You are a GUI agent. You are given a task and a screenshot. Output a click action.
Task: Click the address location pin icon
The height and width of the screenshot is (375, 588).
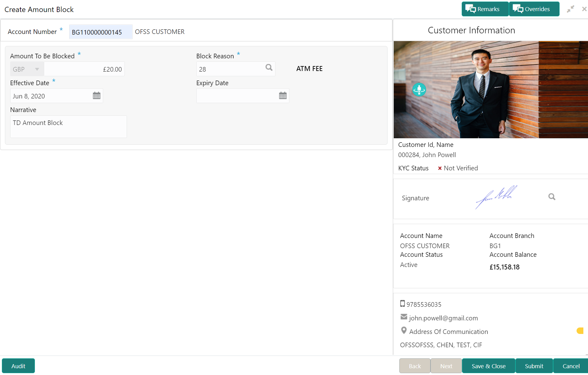pyautogui.click(x=404, y=331)
